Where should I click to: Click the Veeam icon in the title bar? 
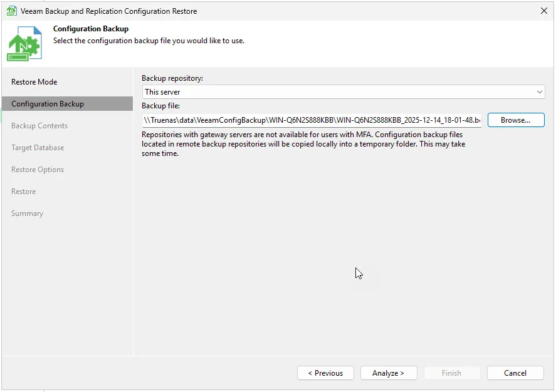coord(11,11)
